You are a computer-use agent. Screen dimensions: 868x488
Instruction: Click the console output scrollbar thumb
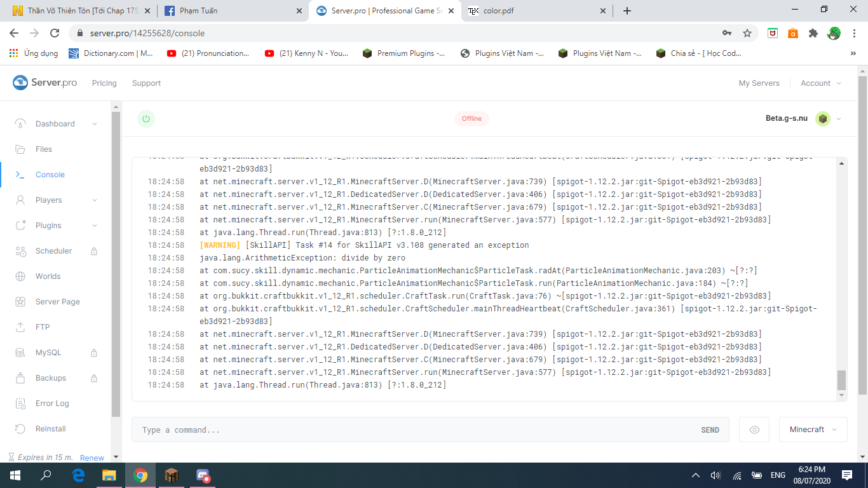842,380
